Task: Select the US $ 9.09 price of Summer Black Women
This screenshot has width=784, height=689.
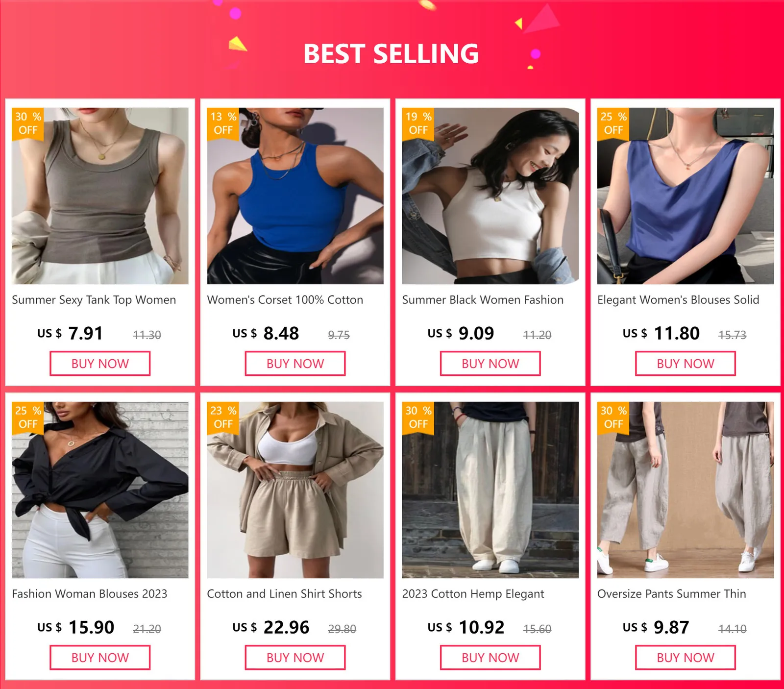Action: point(461,333)
